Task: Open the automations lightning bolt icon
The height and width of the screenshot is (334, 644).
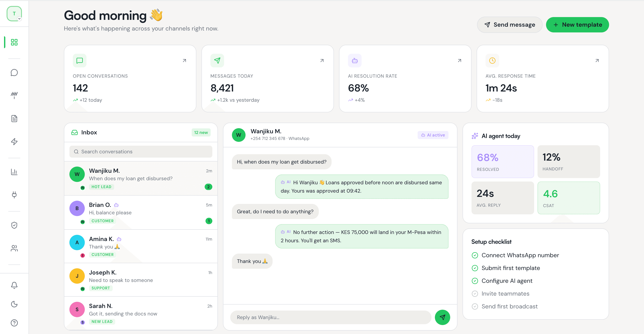Action: point(14,141)
